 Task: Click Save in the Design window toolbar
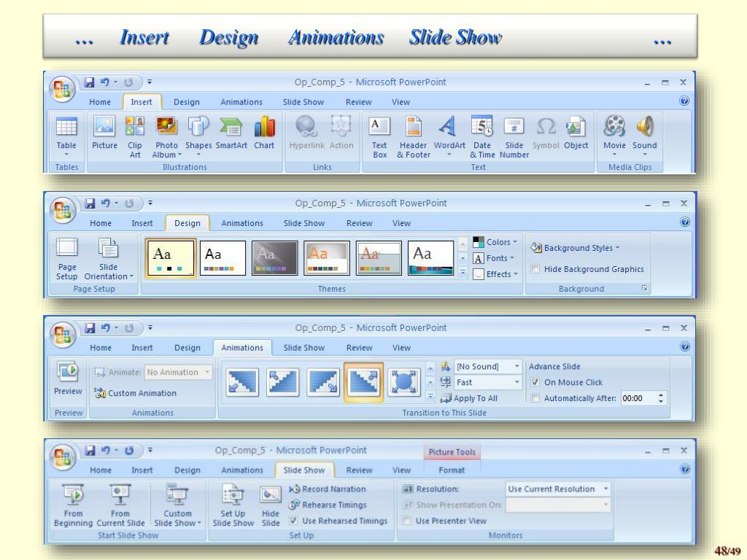(x=89, y=203)
